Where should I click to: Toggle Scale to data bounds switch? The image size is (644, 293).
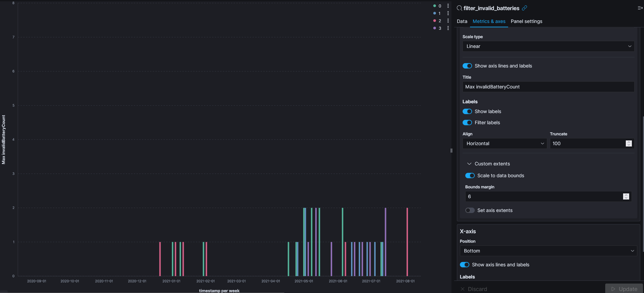click(470, 176)
